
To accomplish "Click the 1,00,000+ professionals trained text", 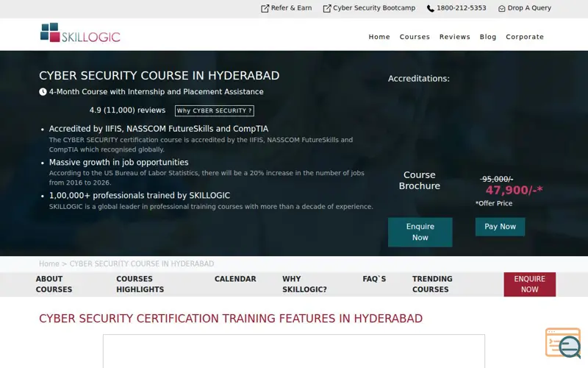I will click(x=140, y=195).
